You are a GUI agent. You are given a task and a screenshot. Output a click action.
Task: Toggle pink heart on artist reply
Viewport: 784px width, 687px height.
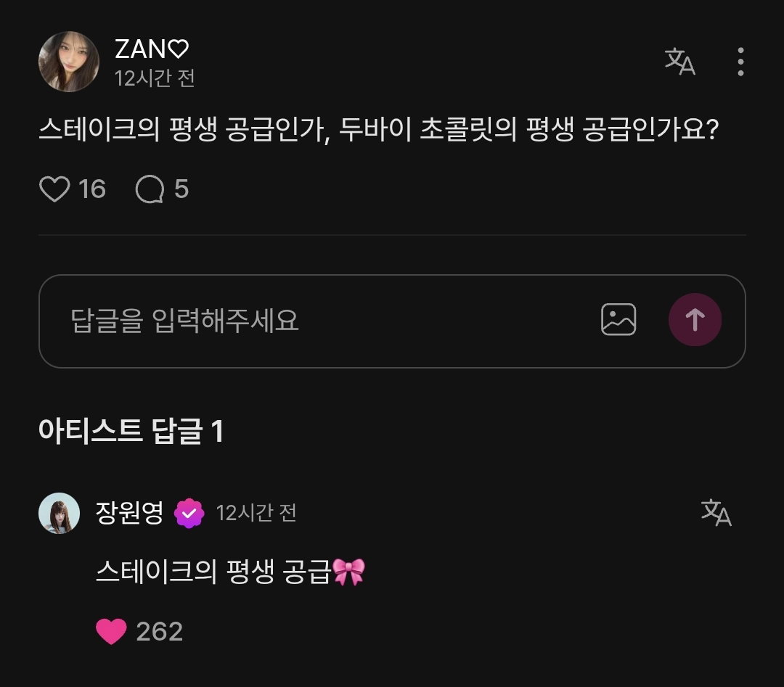point(111,631)
